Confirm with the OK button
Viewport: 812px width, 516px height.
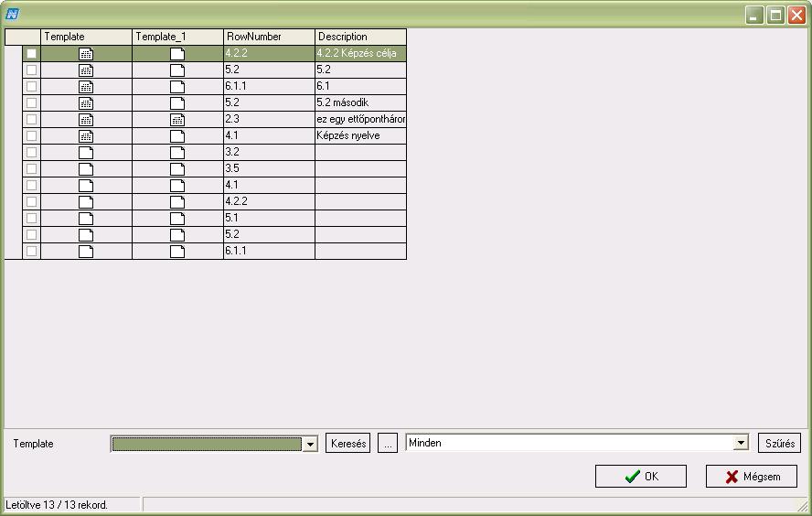[x=641, y=476]
